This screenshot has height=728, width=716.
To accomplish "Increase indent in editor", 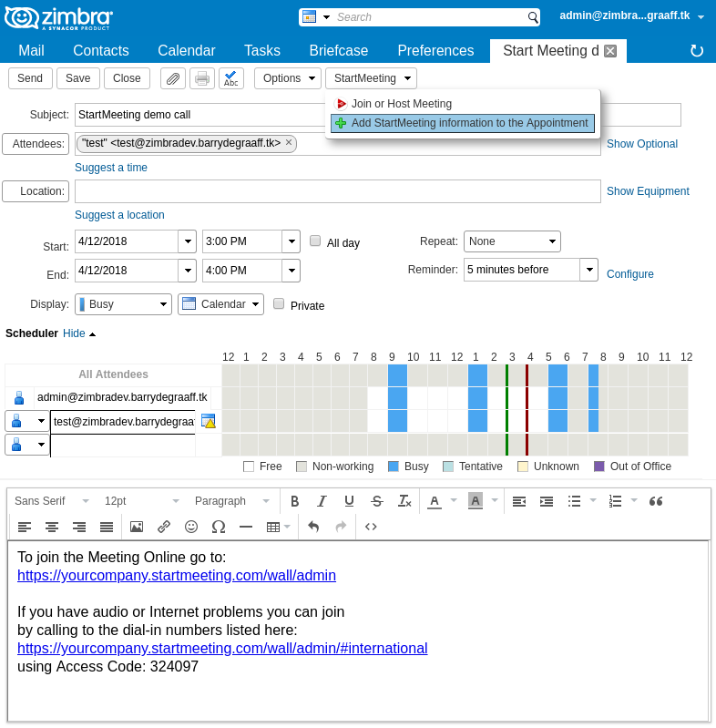I will point(547,501).
